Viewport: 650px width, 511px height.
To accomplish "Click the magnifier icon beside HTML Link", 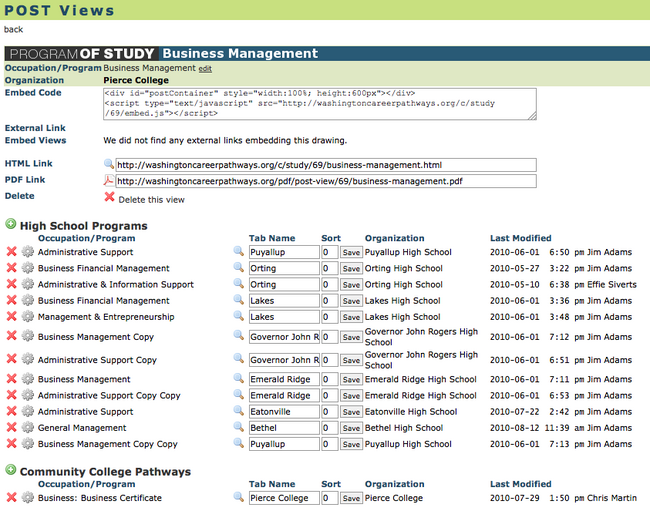I will [x=109, y=164].
